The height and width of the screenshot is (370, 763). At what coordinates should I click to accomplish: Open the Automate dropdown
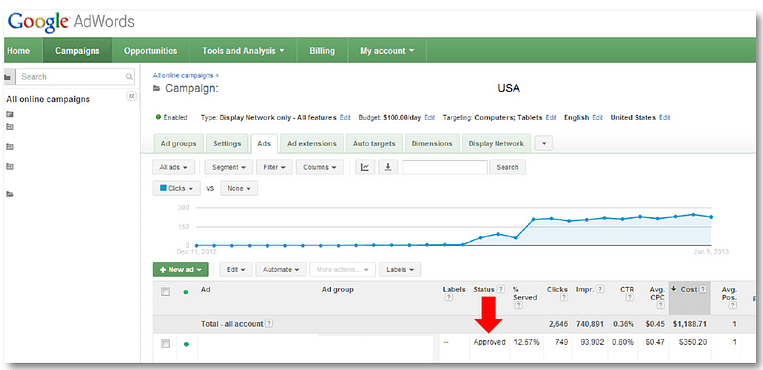click(281, 270)
